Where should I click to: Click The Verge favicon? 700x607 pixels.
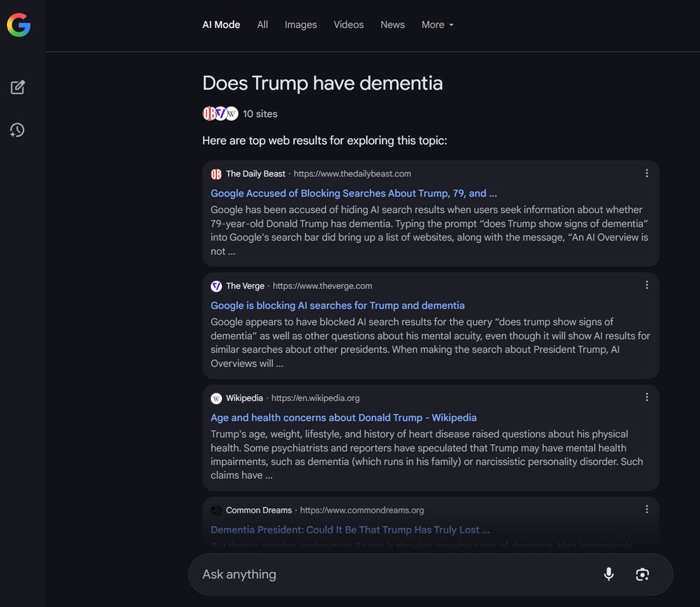[216, 286]
